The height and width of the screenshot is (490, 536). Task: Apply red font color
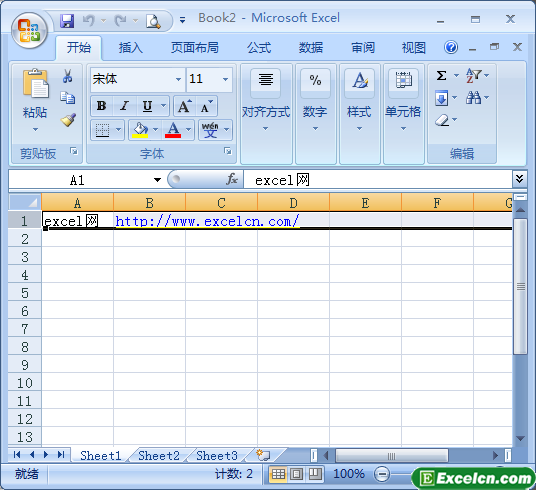point(173,130)
